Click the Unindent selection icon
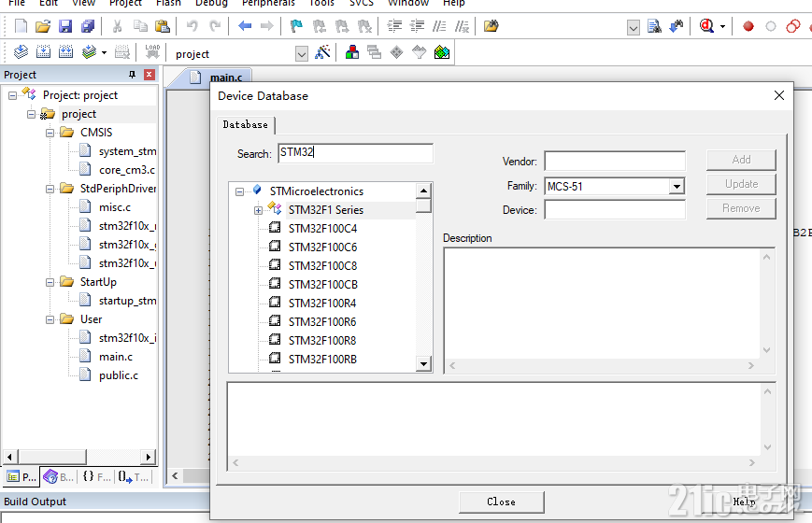 pyautogui.click(x=417, y=26)
